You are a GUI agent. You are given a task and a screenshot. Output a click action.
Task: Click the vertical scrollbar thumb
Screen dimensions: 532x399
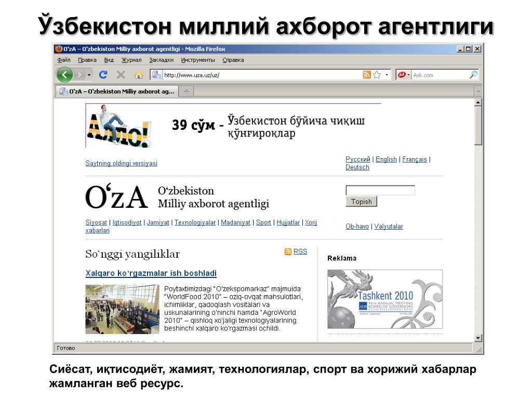(478, 126)
